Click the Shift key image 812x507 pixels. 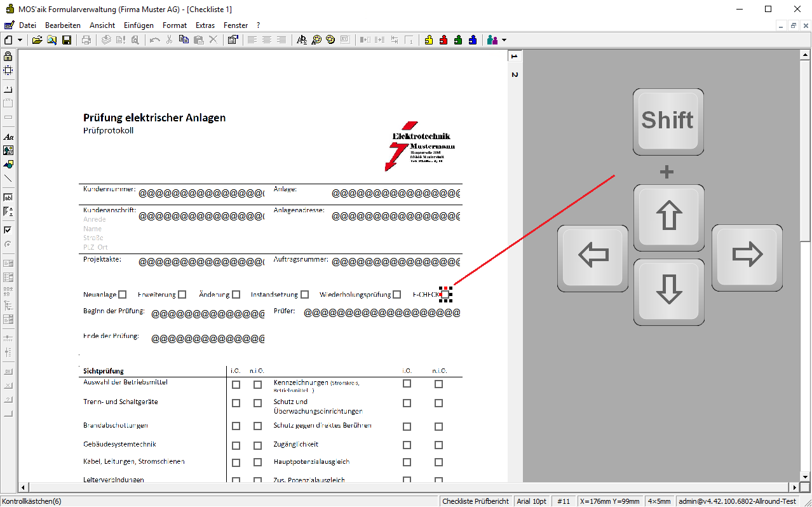[668, 121]
